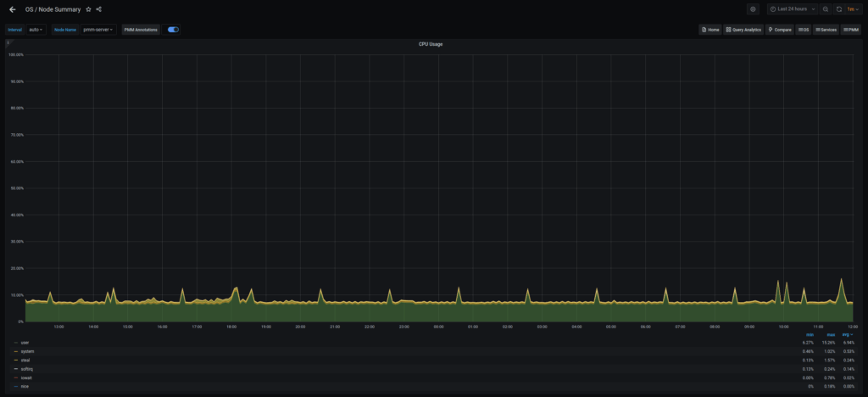
Task: Open the Last 24 hours time picker
Action: (793, 9)
